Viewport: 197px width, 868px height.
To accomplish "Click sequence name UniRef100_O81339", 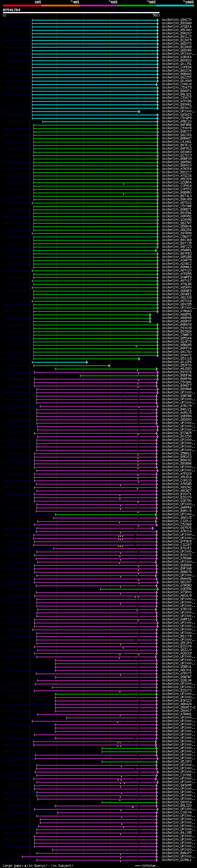I will point(177,297).
